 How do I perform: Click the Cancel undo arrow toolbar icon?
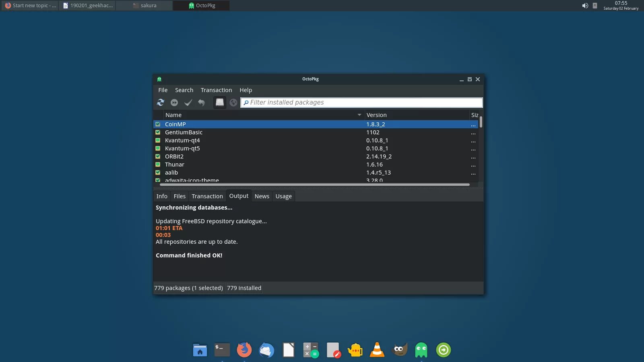pos(201,103)
